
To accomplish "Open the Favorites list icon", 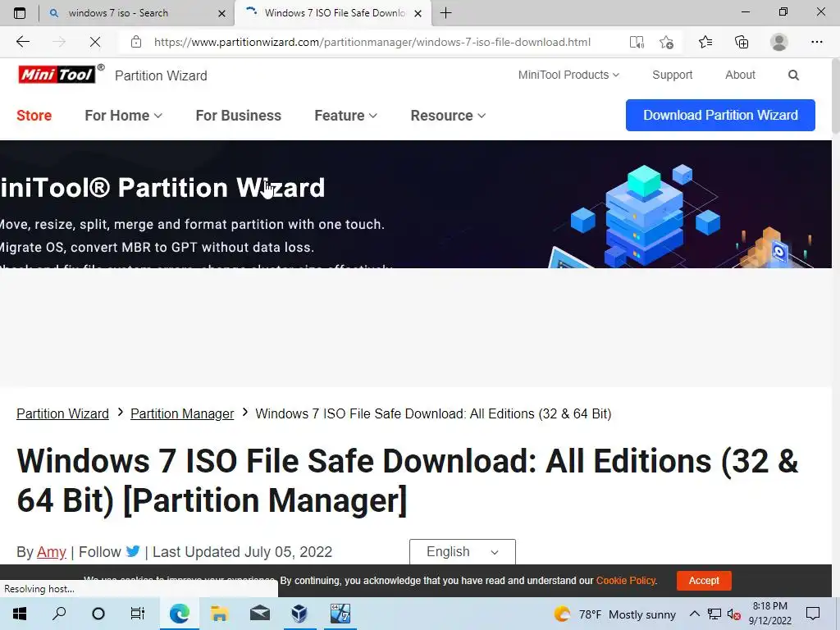I will 705,42.
